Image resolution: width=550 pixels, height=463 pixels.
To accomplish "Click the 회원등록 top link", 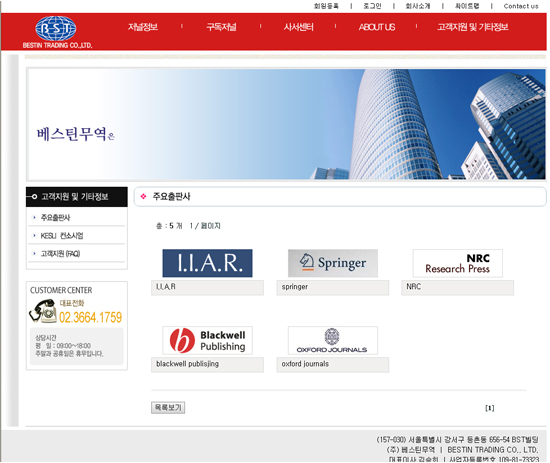I will [326, 6].
